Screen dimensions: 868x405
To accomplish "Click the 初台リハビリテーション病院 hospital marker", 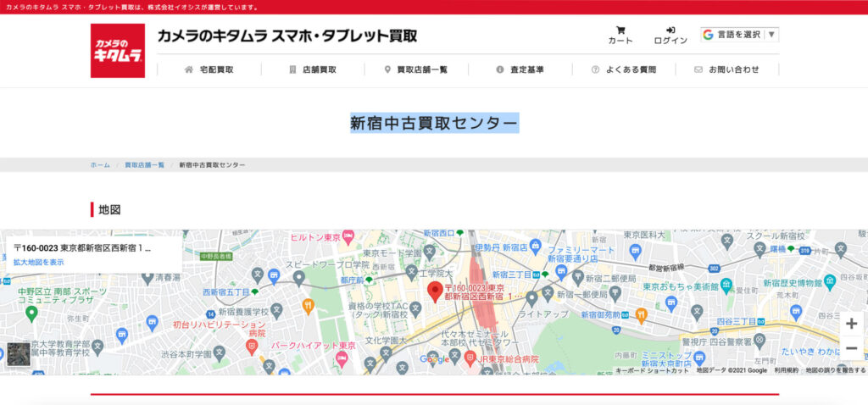I will [251, 347].
